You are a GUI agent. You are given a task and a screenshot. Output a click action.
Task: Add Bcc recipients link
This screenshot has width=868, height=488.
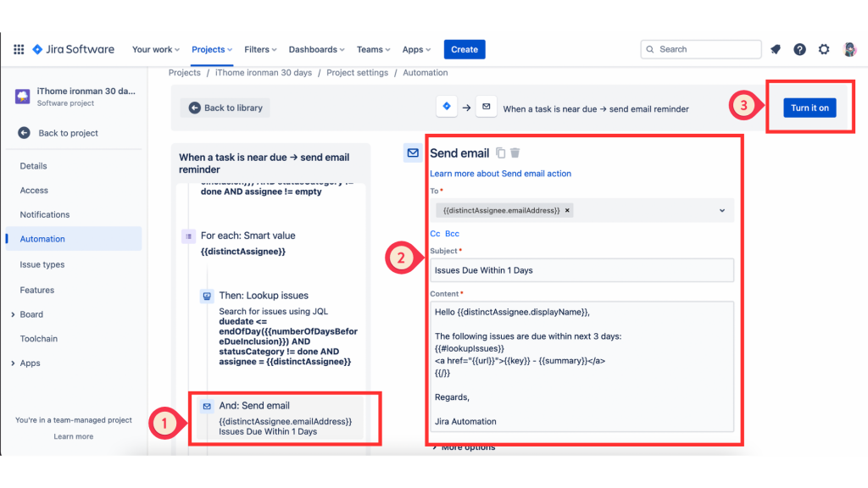pyautogui.click(x=452, y=234)
